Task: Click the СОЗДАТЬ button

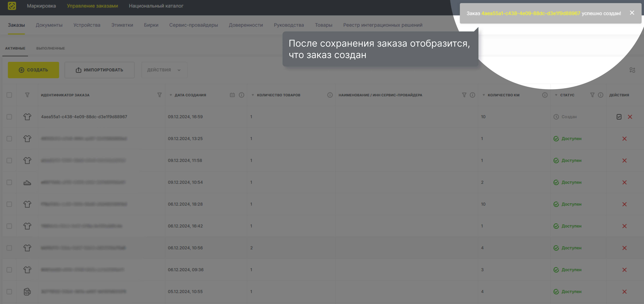Action: click(33, 70)
